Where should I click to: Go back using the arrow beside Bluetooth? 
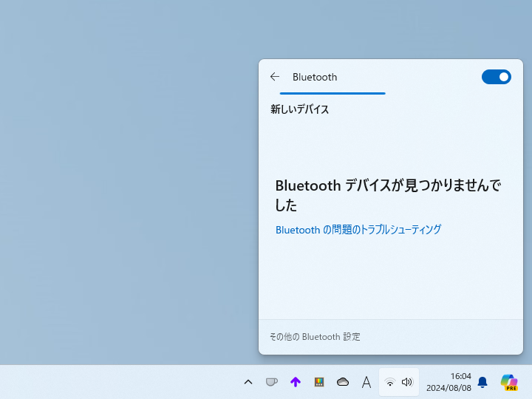275,77
